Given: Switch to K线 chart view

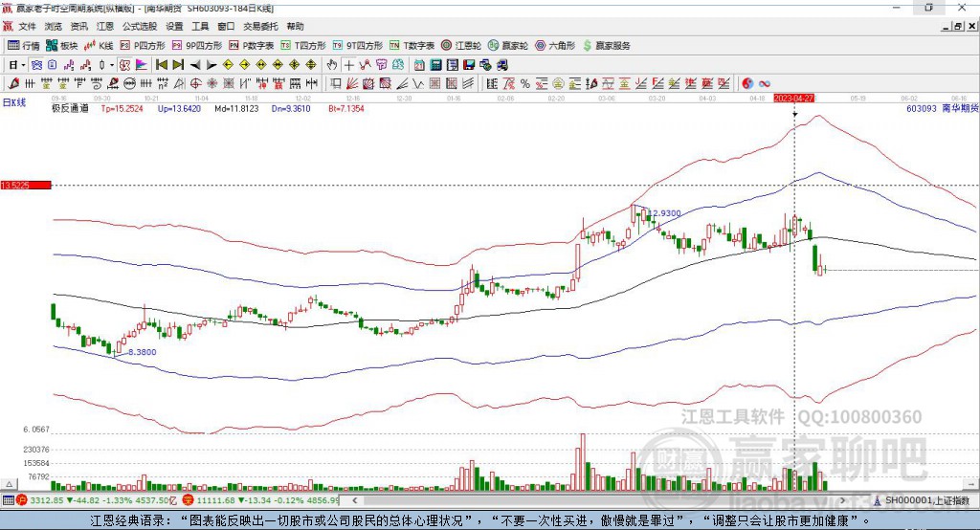Looking at the screenshot, I should (x=99, y=46).
